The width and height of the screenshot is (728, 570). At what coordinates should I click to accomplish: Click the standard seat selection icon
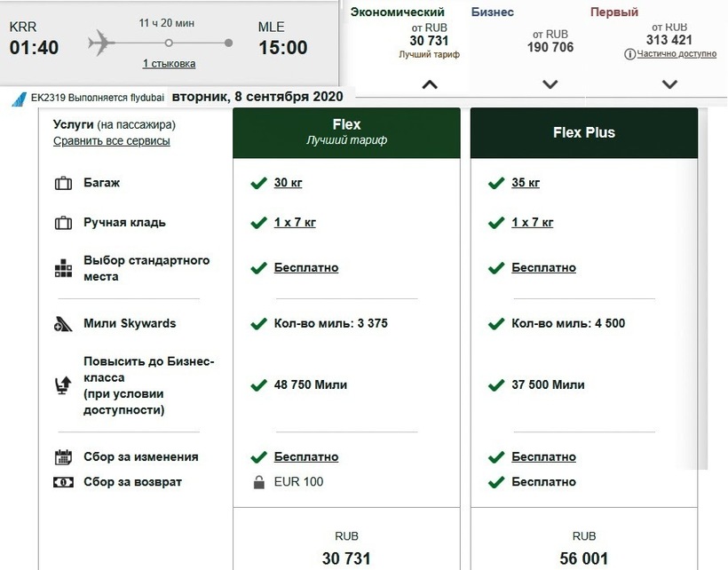pos(63,269)
